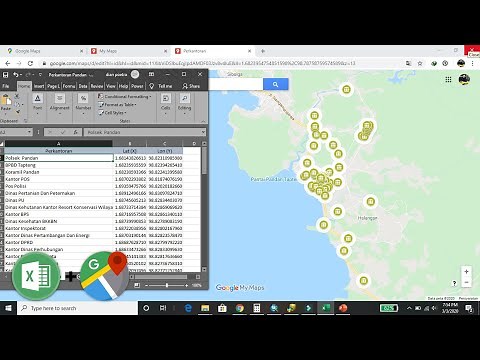Open Conditional Formatting menu
The image size is (480, 360).
[x=125, y=96]
